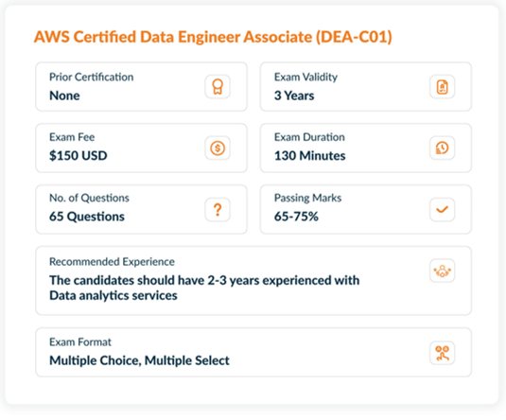Screen dimensions: 506x420
Task: Click Multiple Choice, Multiple Select text
Action: click(139, 360)
